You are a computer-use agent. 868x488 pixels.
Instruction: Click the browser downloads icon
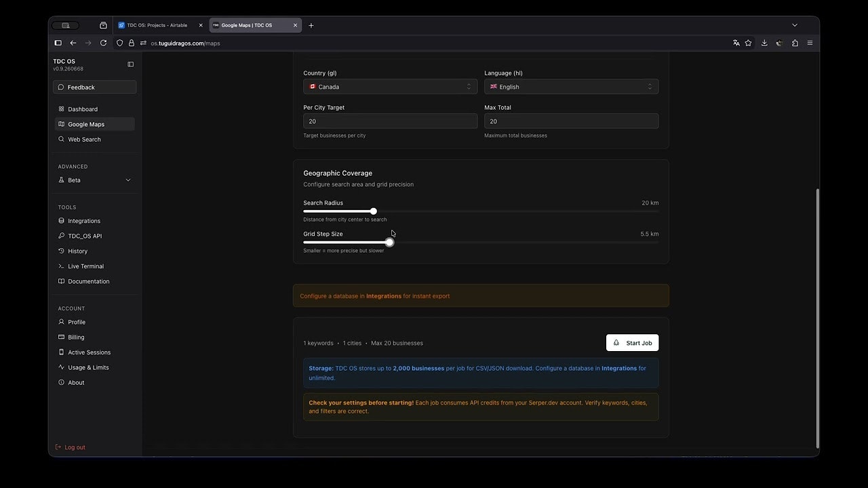pyautogui.click(x=764, y=43)
